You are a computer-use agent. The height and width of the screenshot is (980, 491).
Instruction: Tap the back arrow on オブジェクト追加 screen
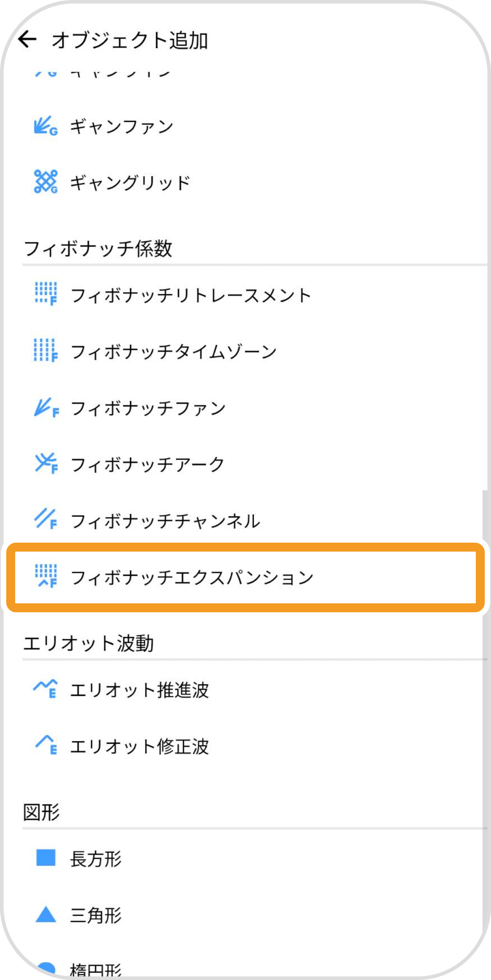28,39
